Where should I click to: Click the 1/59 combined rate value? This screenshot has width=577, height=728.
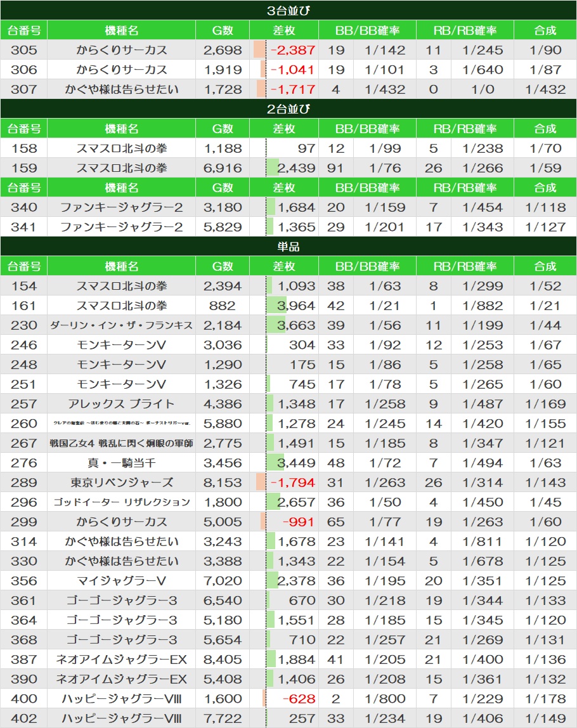coord(545,167)
